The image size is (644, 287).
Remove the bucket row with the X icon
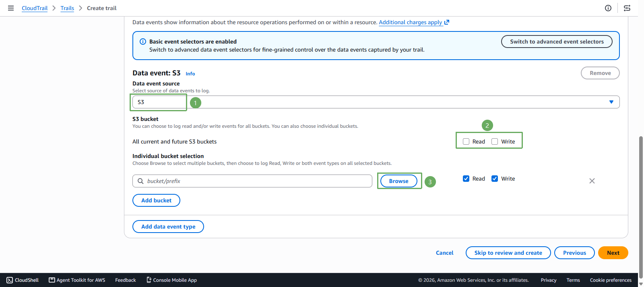(x=592, y=181)
